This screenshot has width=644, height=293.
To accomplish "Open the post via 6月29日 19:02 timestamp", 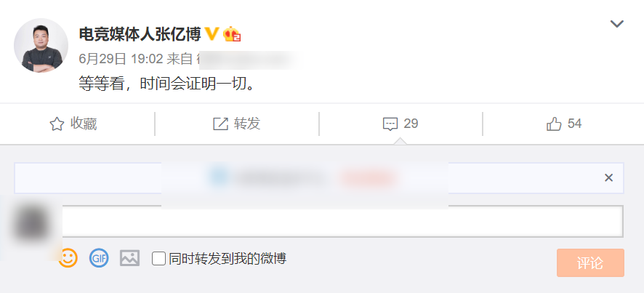I will 121,59.
